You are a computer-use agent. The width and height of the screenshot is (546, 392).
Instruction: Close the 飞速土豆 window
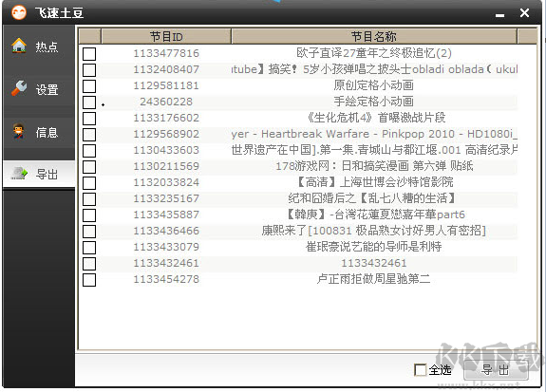click(524, 13)
